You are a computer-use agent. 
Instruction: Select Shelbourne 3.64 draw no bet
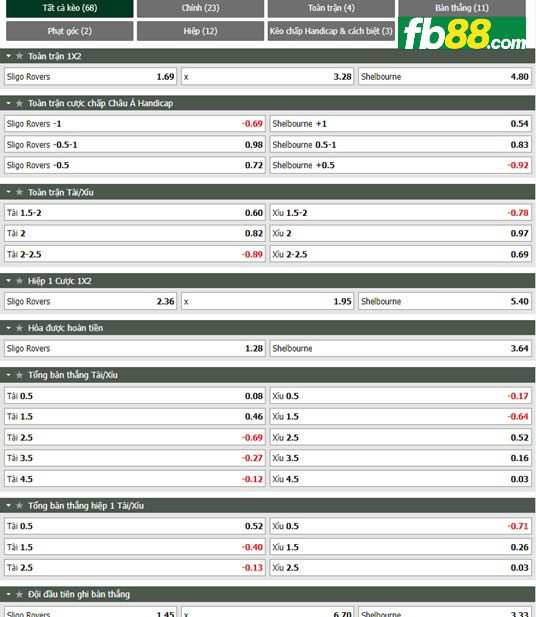pyautogui.click(x=401, y=348)
